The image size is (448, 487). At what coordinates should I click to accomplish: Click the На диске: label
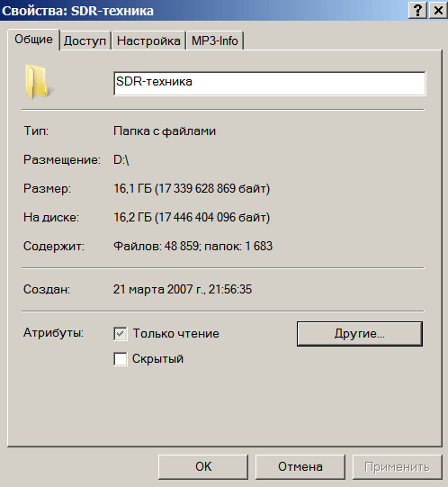coord(51,218)
